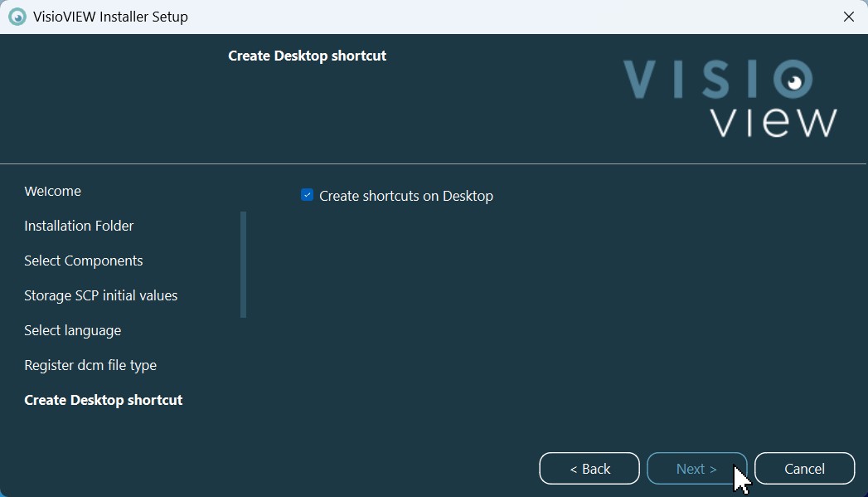Uncheck the Create shortcuts on Desktop checkbox
Image resolution: width=868 pixels, height=497 pixels.
click(308, 195)
